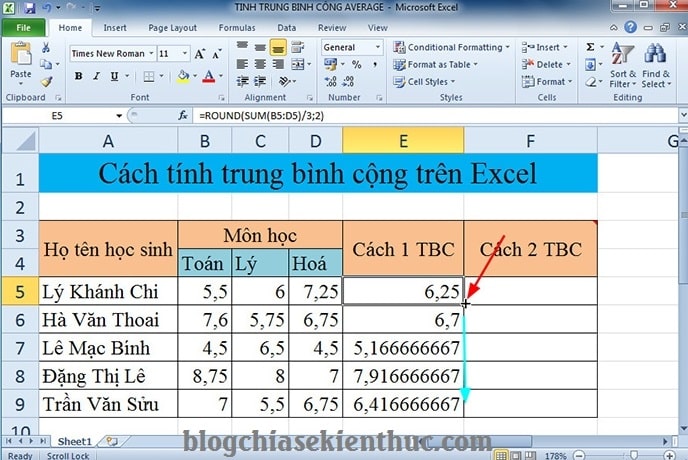The width and height of the screenshot is (688, 460).
Task: Switch to the View tab
Action: point(378,28)
